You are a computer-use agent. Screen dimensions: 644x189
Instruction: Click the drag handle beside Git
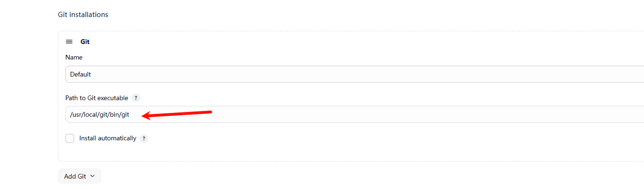[69, 42]
